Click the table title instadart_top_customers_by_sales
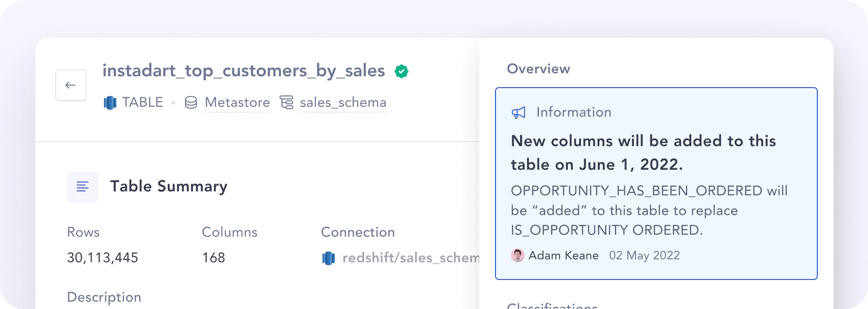Screen dimensions: 868x309 (244, 71)
